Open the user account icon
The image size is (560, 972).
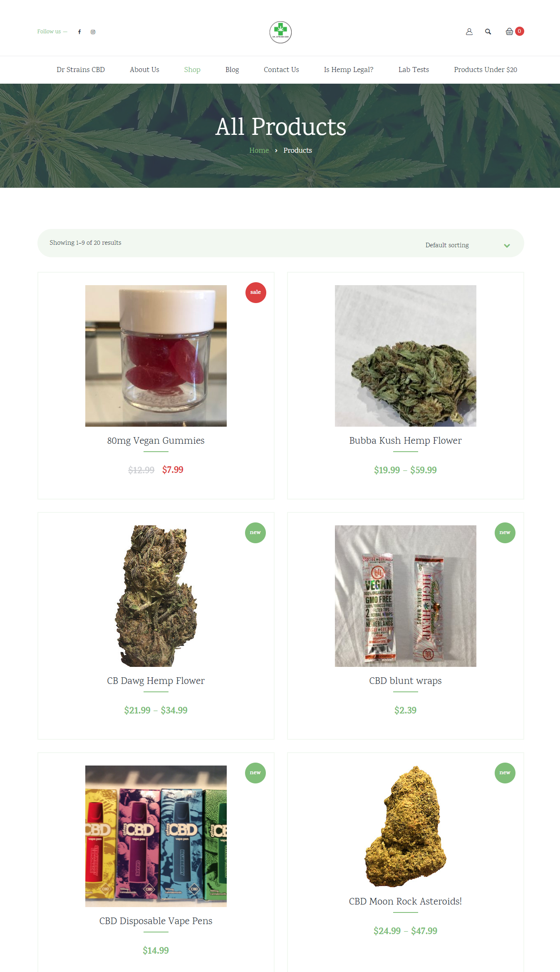click(x=469, y=32)
